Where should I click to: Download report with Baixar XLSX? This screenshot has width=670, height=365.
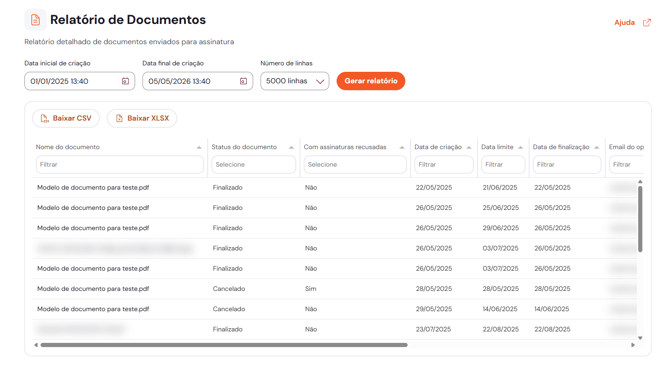tap(142, 118)
